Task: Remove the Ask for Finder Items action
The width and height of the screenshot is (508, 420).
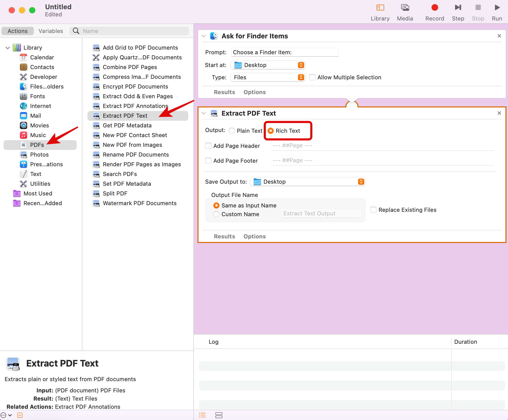Action: 499,36
